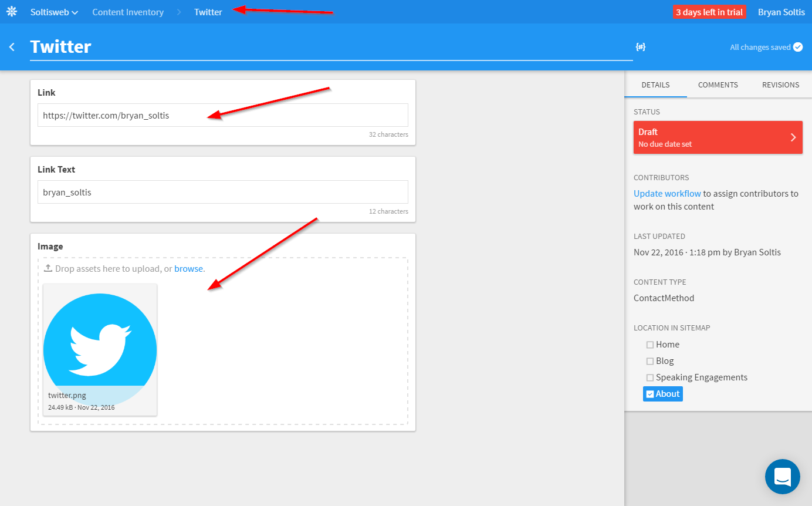This screenshot has height=506, width=812.
Task: Select the twitter.png asset thumbnail
Action: (x=100, y=350)
